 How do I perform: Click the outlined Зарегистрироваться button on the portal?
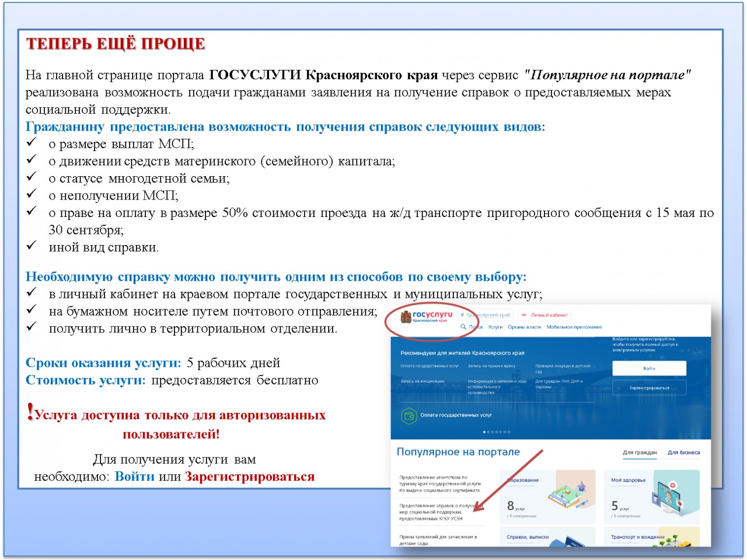(649, 387)
